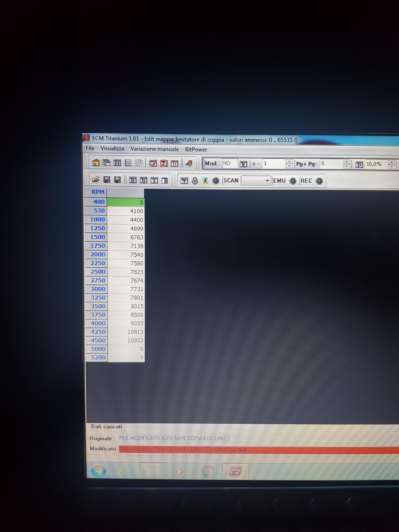
Task: Click the Pg+ Pg- value field
Action: point(332,164)
